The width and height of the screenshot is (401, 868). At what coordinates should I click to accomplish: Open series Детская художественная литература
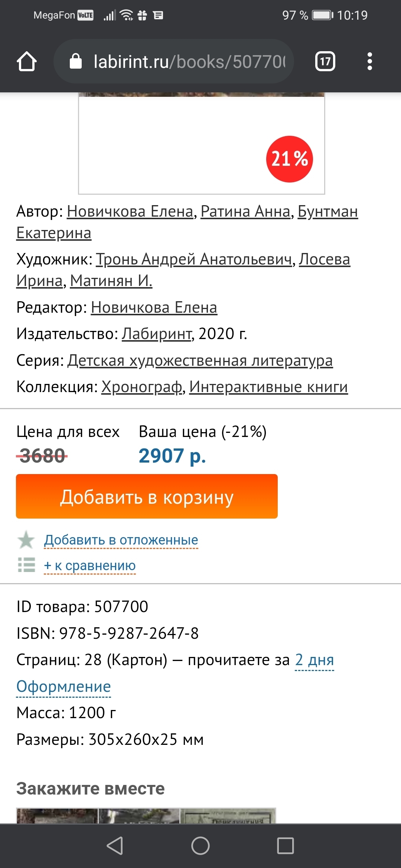coord(200,361)
